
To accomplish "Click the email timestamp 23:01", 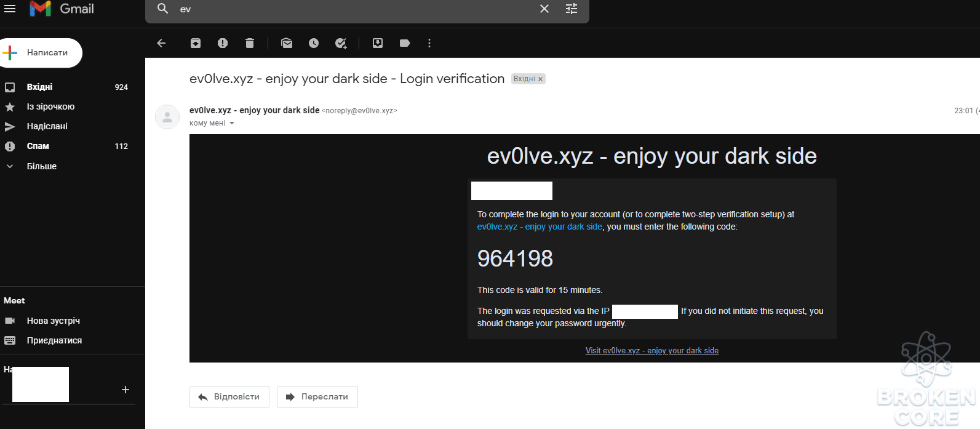I will click(963, 111).
